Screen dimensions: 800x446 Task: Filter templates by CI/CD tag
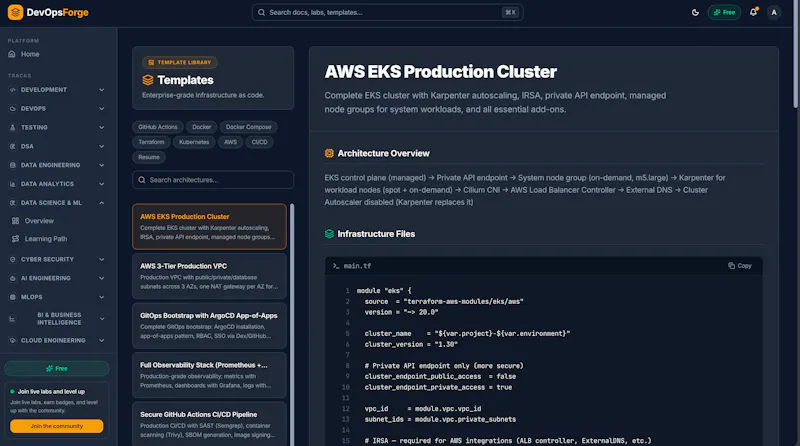[259, 142]
